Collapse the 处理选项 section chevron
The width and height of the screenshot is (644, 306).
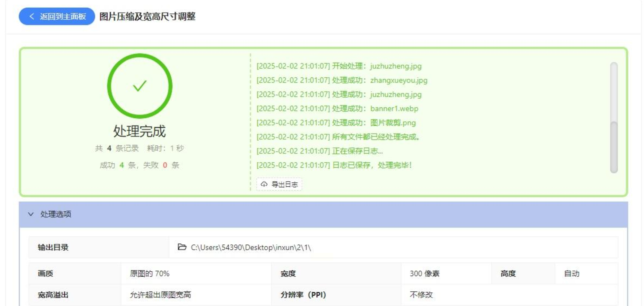coord(31,214)
